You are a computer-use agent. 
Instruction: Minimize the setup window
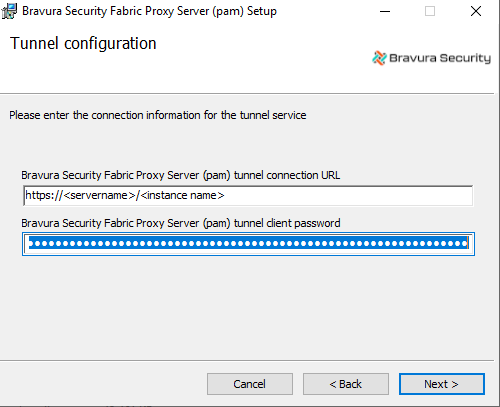pyautogui.click(x=385, y=11)
